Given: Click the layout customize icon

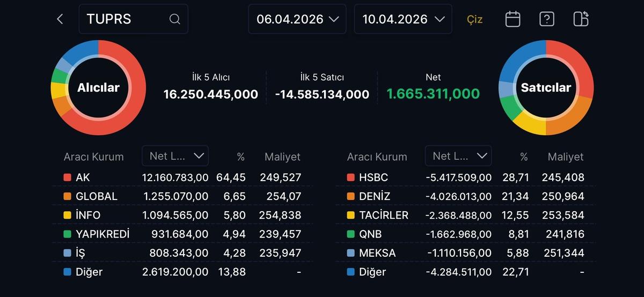Looking at the screenshot, I should [x=581, y=19].
